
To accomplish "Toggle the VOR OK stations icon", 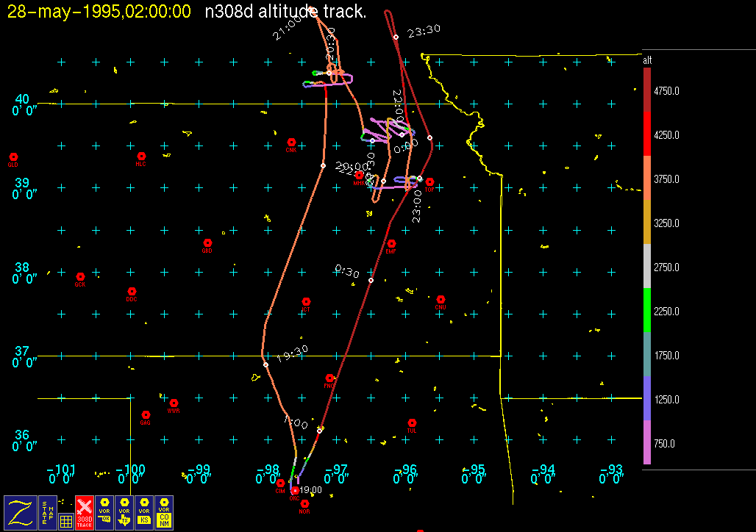I will click(x=104, y=513).
